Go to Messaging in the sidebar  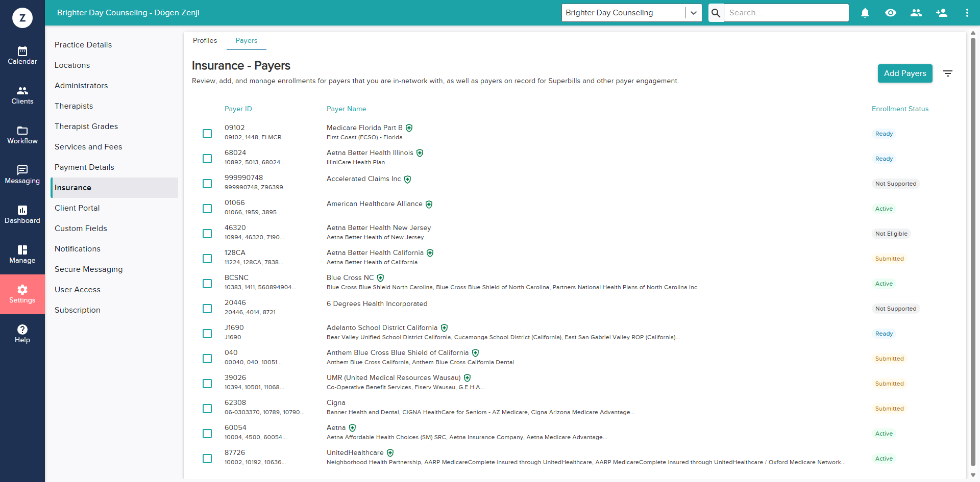(22, 174)
